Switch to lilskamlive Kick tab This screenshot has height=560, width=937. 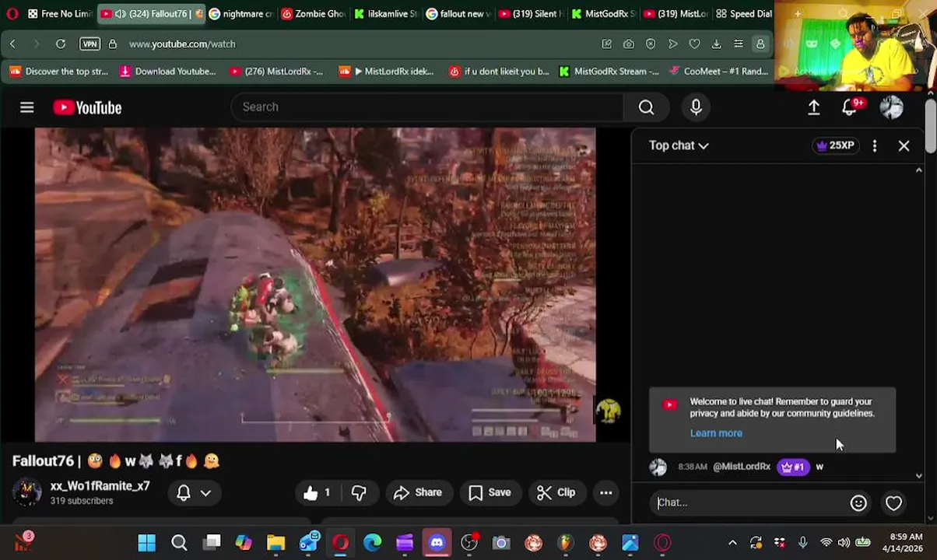click(x=386, y=14)
